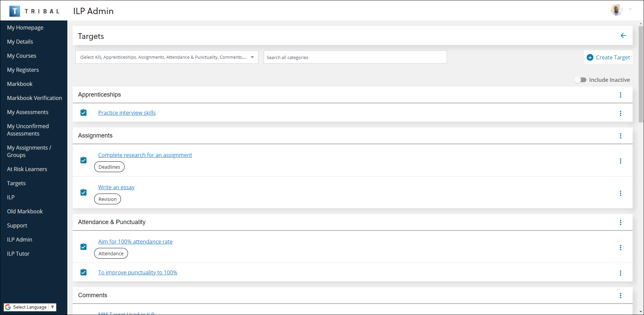Viewport: 644px width, 315px height.
Task: Go back using the arrow icon in Targets header
Action: pos(623,36)
